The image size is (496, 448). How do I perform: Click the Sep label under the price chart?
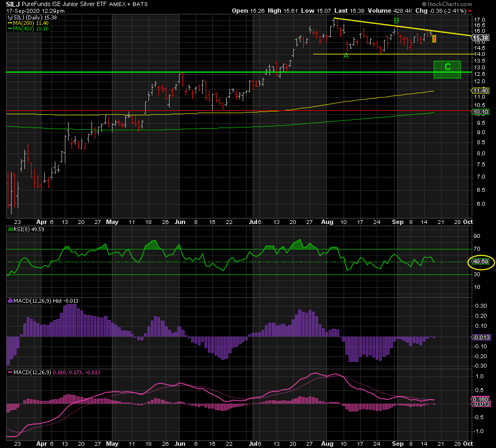[397, 222]
